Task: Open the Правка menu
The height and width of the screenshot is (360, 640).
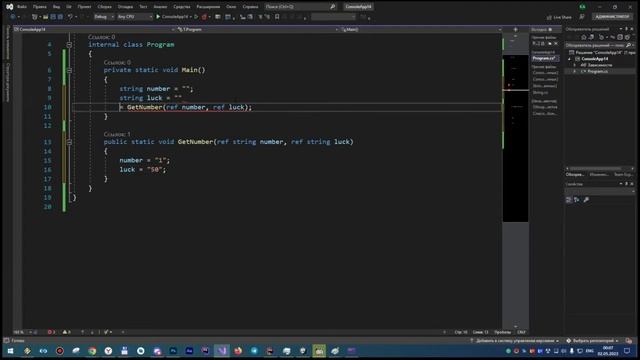Action: tap(40, 7)
